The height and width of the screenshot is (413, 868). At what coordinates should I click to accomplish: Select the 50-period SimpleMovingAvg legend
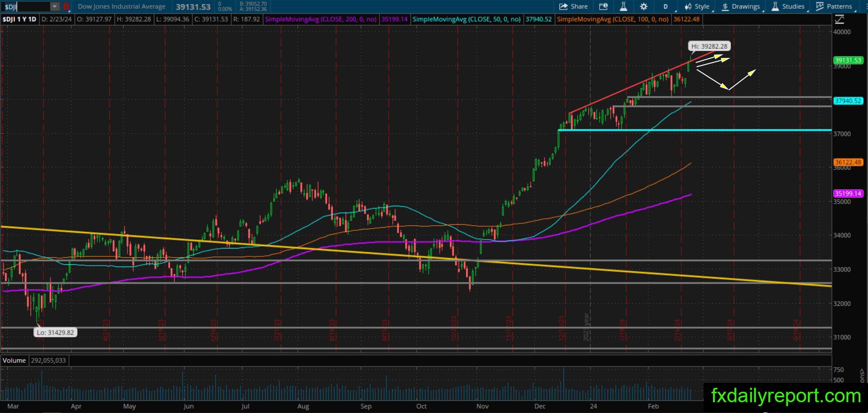467,19
